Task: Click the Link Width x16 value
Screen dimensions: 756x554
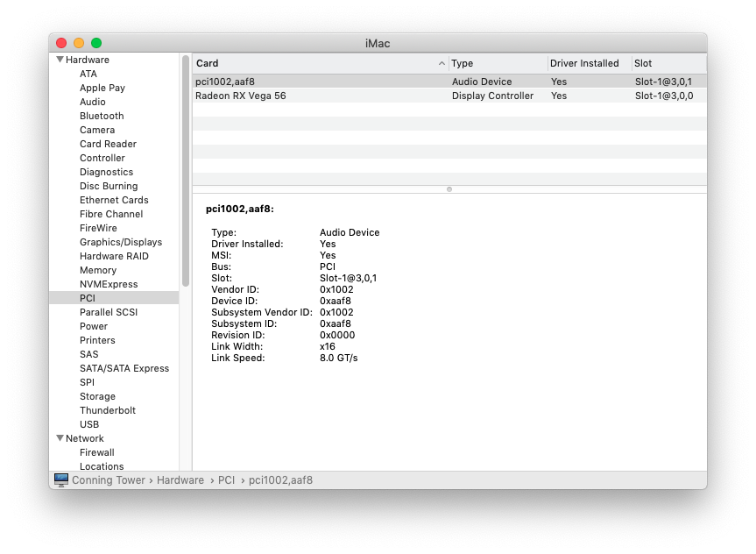Action: (x=328, y=346)
